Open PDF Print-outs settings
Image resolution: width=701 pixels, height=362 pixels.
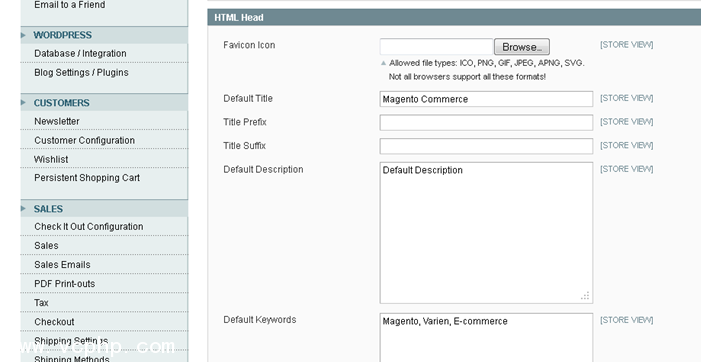64,283
